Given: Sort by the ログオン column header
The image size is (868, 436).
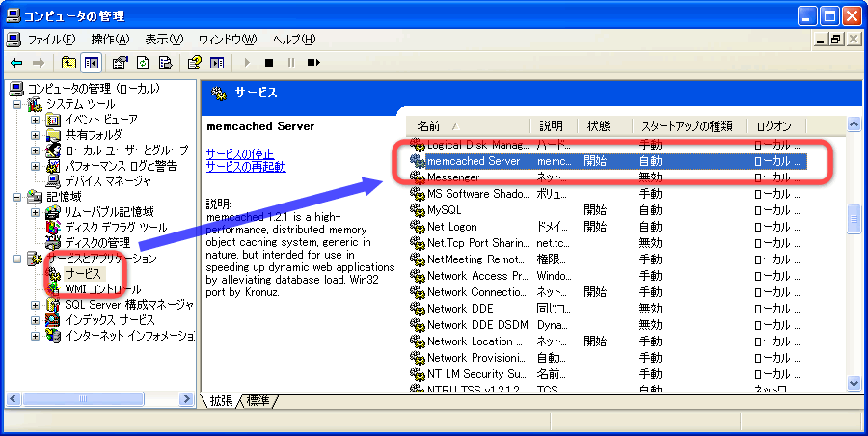Looking at the screenshot, I should (x=776, y=126).
